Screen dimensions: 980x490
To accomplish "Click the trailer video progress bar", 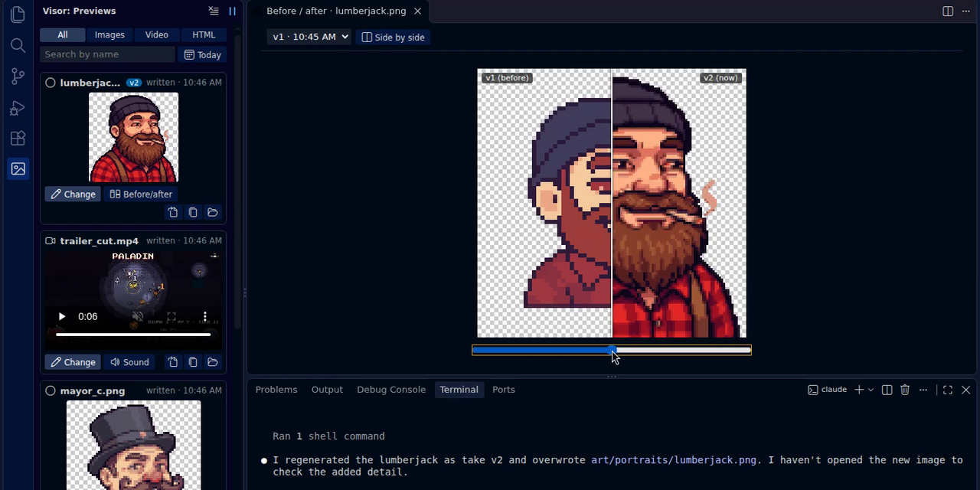I will 133,335.
